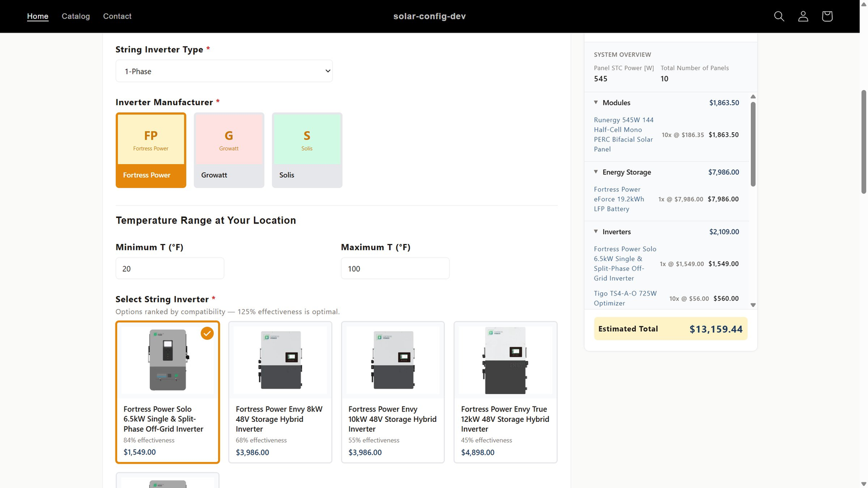Select Fortress Power Envy 8kW inverter card

pos(280,392)
